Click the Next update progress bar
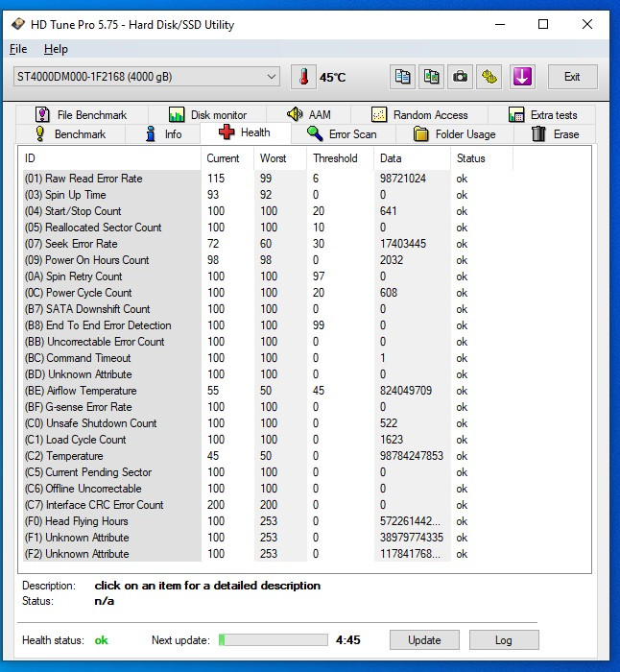Screen dimensions: 620x672 pyautogui.click(x=274, y=640)
